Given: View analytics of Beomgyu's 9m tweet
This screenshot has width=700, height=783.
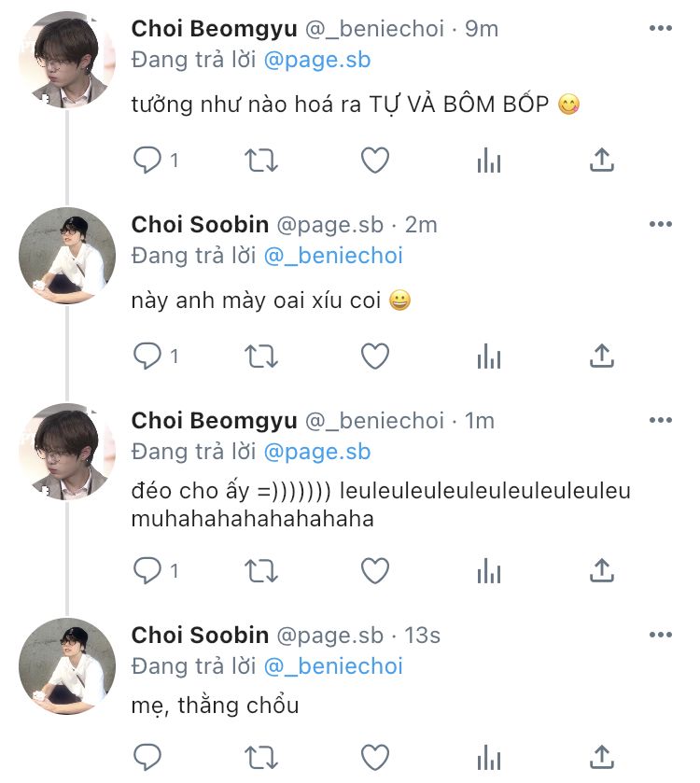Looking at the screenshot, I should click(489, 161).
